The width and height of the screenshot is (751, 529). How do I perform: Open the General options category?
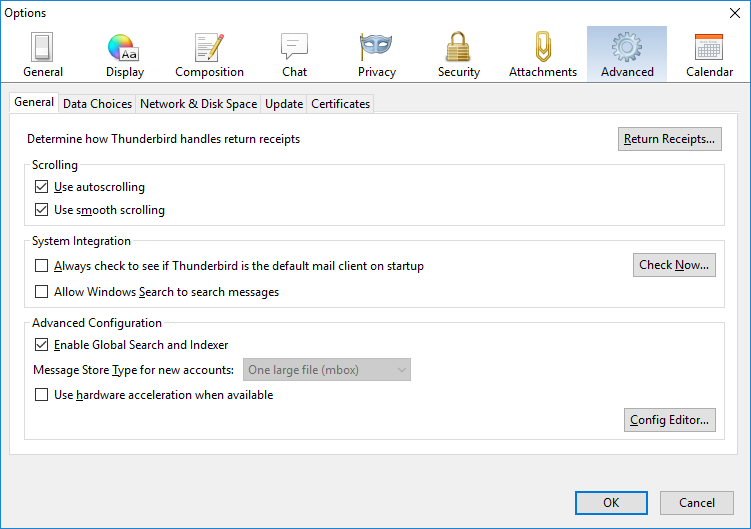click(x=43, y=54)
